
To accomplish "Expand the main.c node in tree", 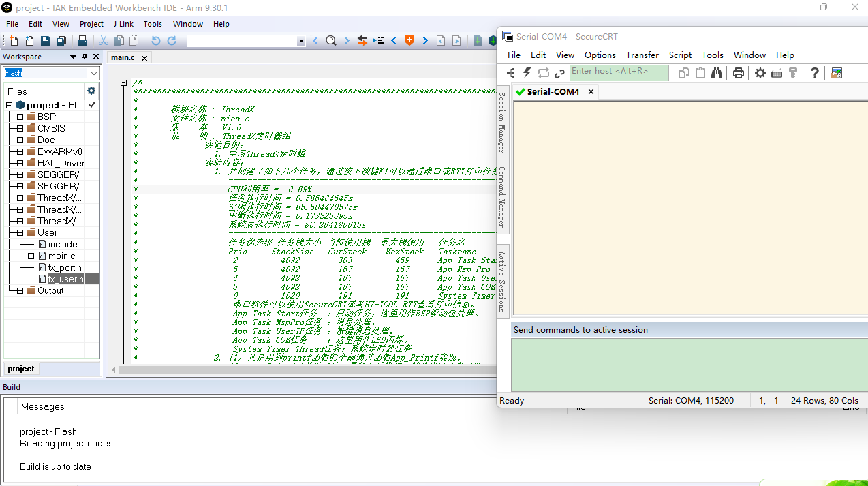I will pyautogui.click(x=31, y=256).
